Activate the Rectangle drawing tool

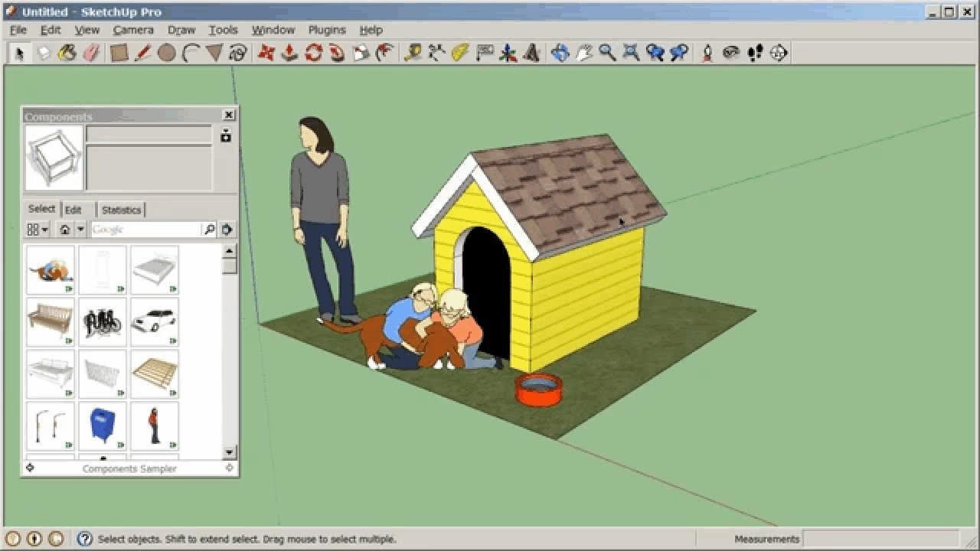click(118, 53)
